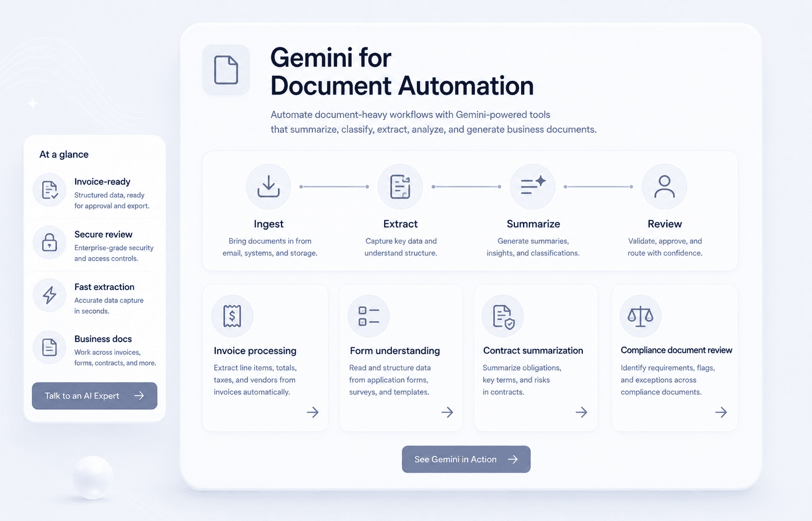Click 'Read and structure data from application forms' text
The image size is (812, 521).
point(390,380)
